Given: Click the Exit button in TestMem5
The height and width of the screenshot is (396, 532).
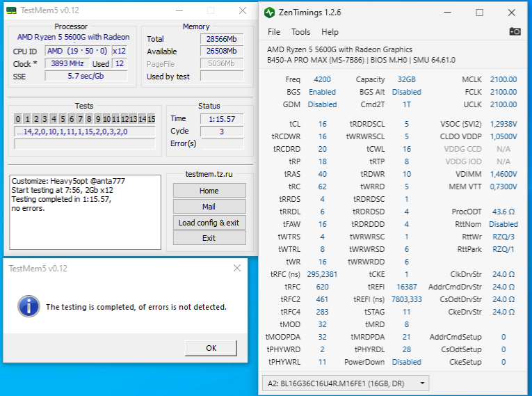Looking at the screenshot, I should [x=209, y=238].
